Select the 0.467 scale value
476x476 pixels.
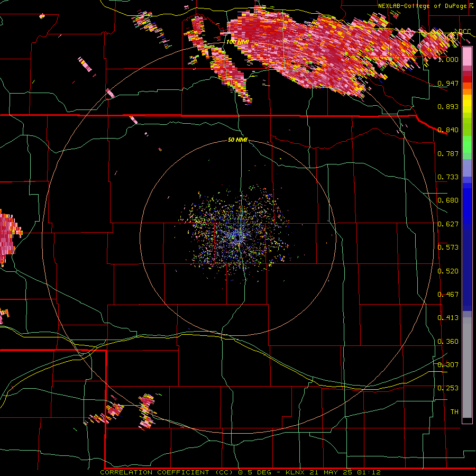448,295
